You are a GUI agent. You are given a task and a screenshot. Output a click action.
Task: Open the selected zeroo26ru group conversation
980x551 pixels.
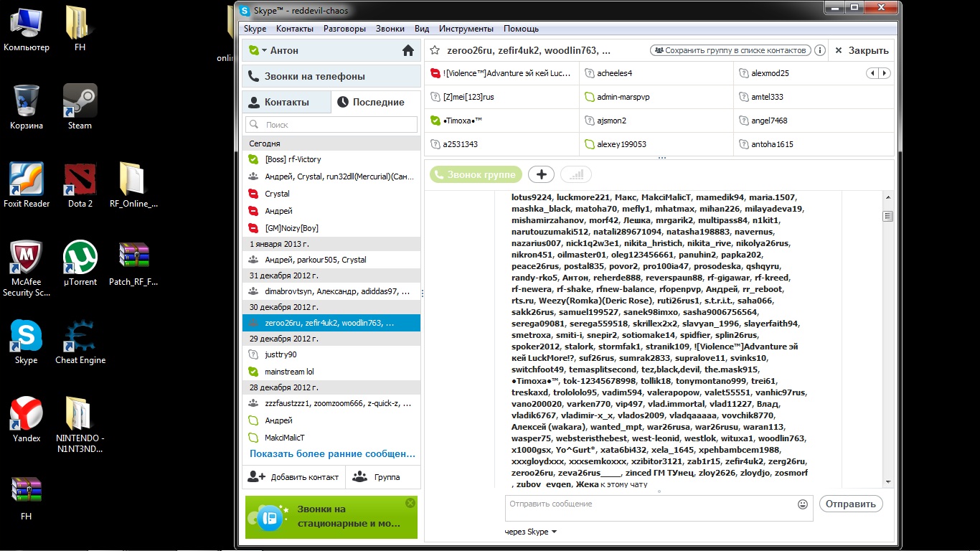pos(331,323)
